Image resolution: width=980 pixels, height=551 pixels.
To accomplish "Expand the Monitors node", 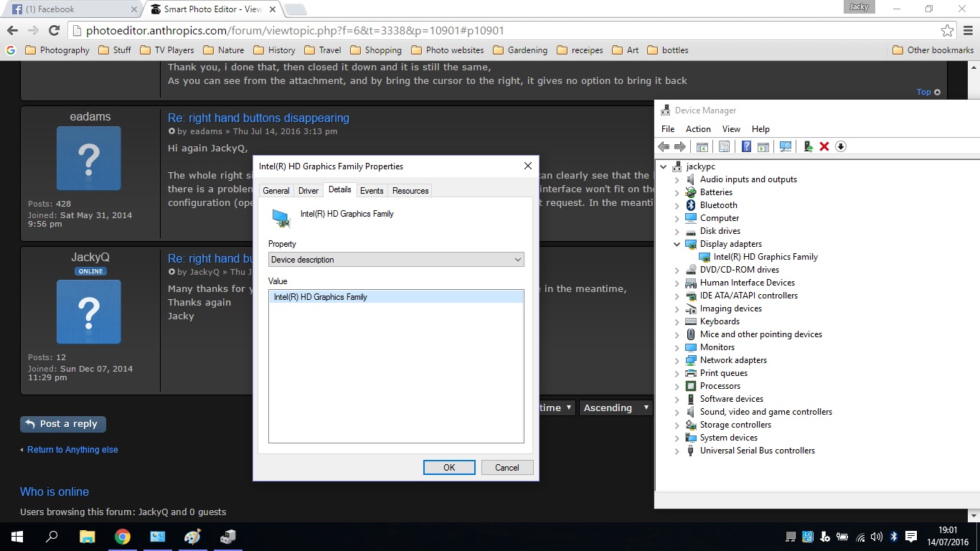I will [x=677, y=347].
